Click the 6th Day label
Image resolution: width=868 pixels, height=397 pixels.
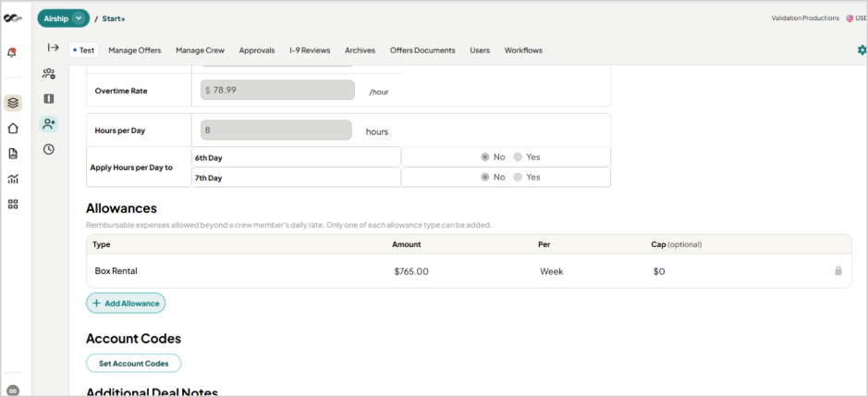click(x=208, y=158)
